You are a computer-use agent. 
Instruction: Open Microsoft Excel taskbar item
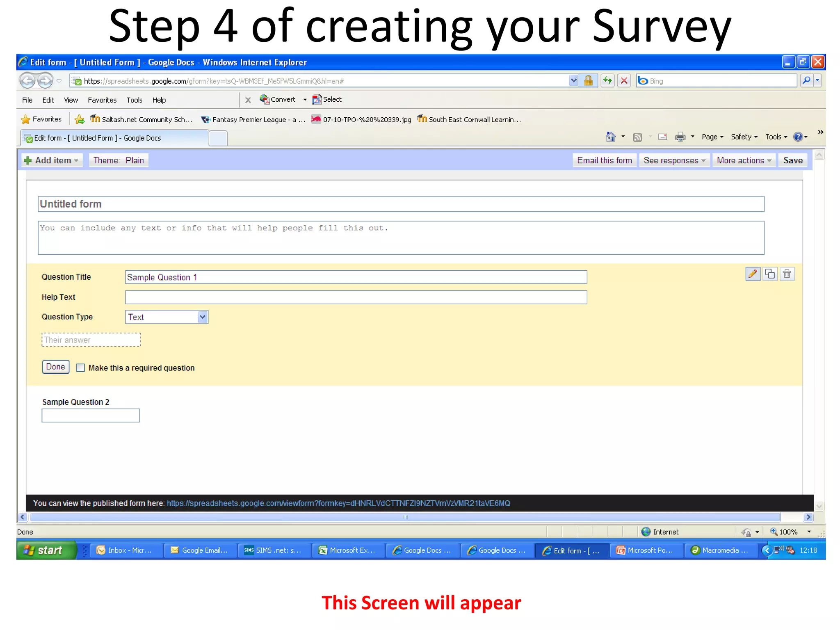point(348,550)
